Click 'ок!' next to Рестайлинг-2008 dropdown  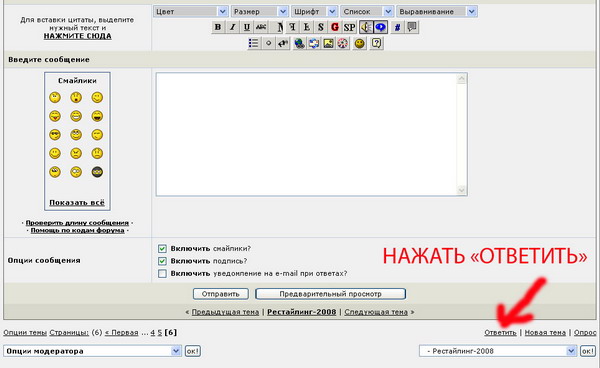tap(588, 351)
